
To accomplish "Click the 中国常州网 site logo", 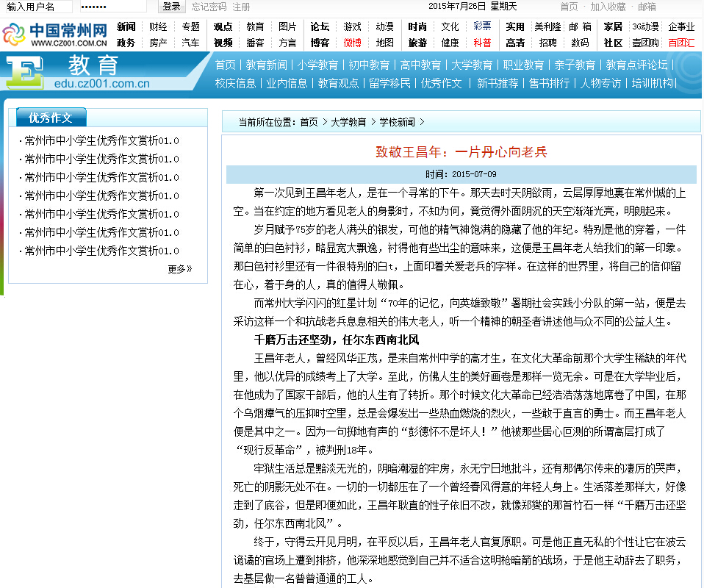I will click(x=55, y=35).
